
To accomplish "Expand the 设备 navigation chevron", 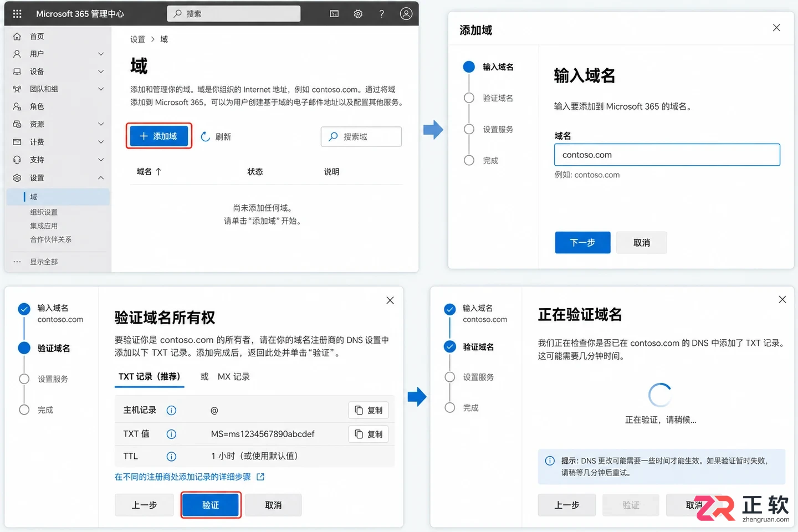I will (x=101, y=71).
